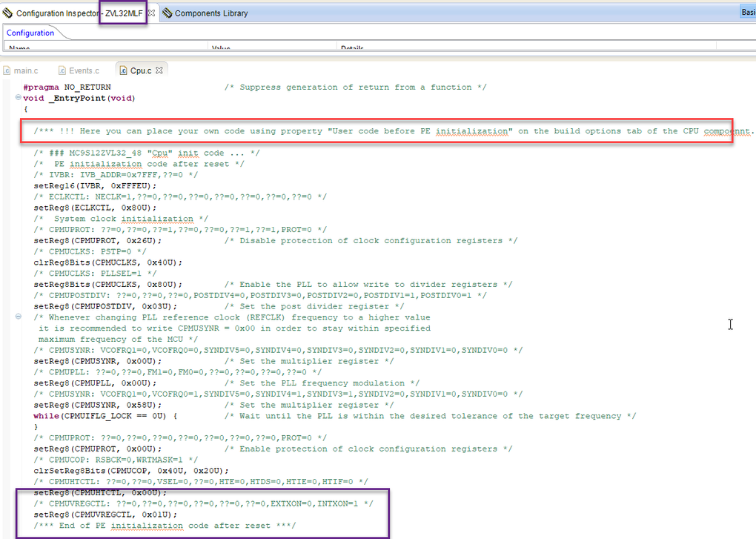Click 'setReg8(CPMUSYNR, 0x00U);' statement

97,361
